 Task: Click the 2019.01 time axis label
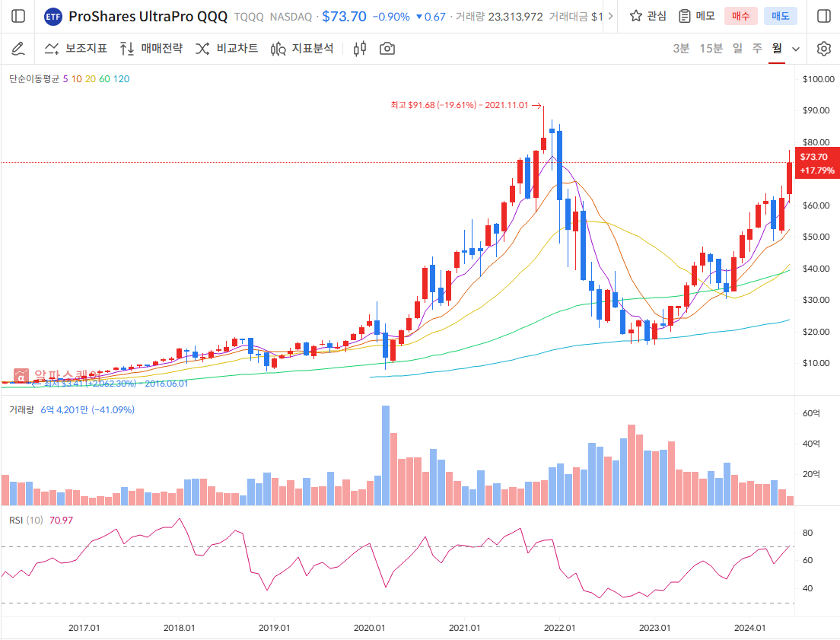(x=274, y=628)
